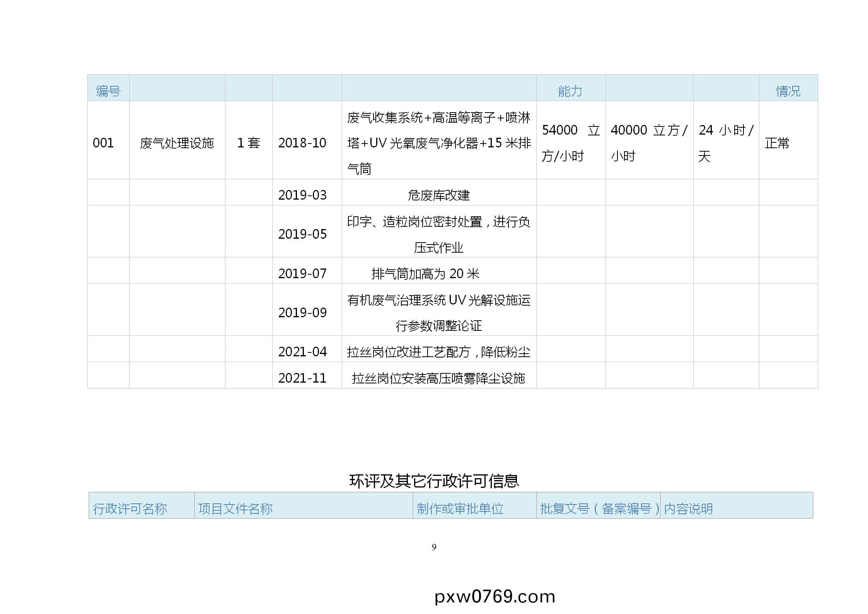
Task: Select the 2018-10 date cell
Action: click(302, 143)
